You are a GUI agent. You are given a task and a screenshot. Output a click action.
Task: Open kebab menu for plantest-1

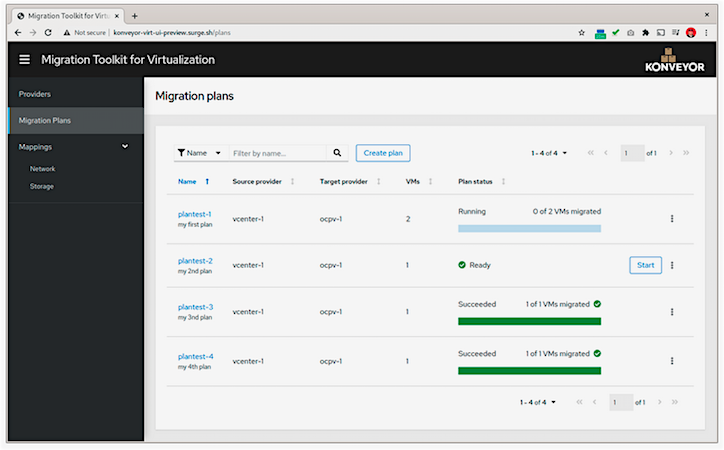(672, 219)
